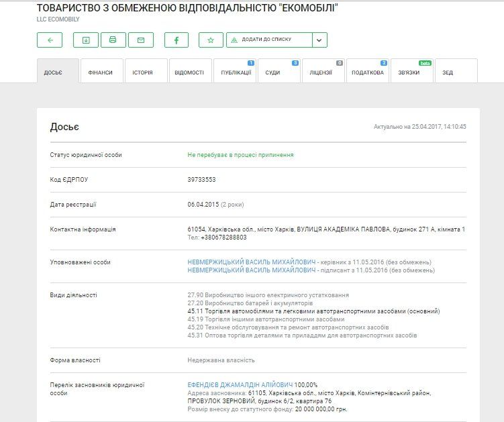Screen dimensions: 504x422
Task: Click the registration date 06.04.2015
Action: coord(203,205)
